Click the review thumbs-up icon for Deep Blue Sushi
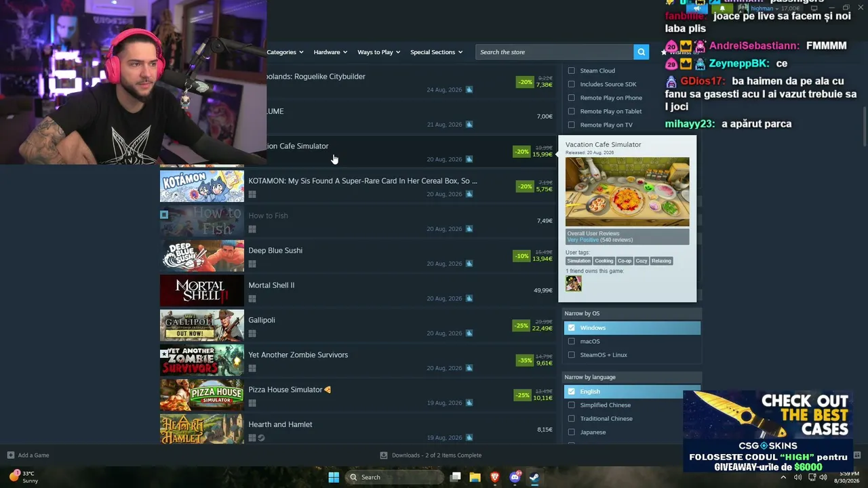 click(469, 264)
